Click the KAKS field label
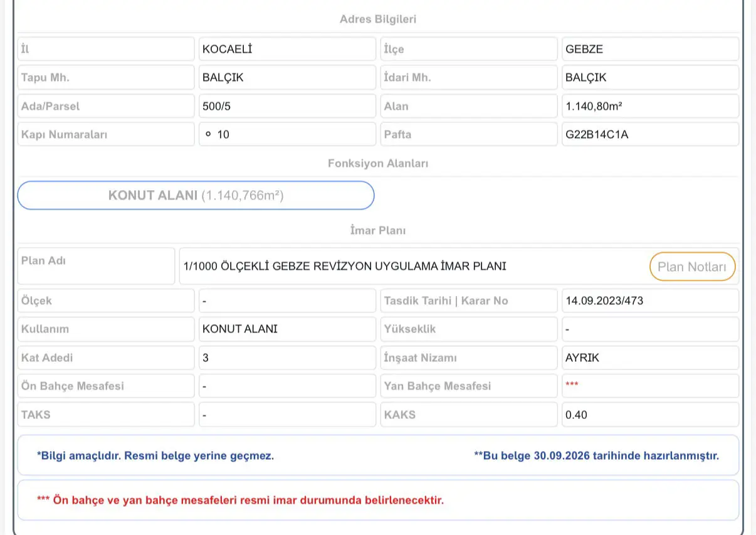The image size is (756, 535). coord(400,415)
